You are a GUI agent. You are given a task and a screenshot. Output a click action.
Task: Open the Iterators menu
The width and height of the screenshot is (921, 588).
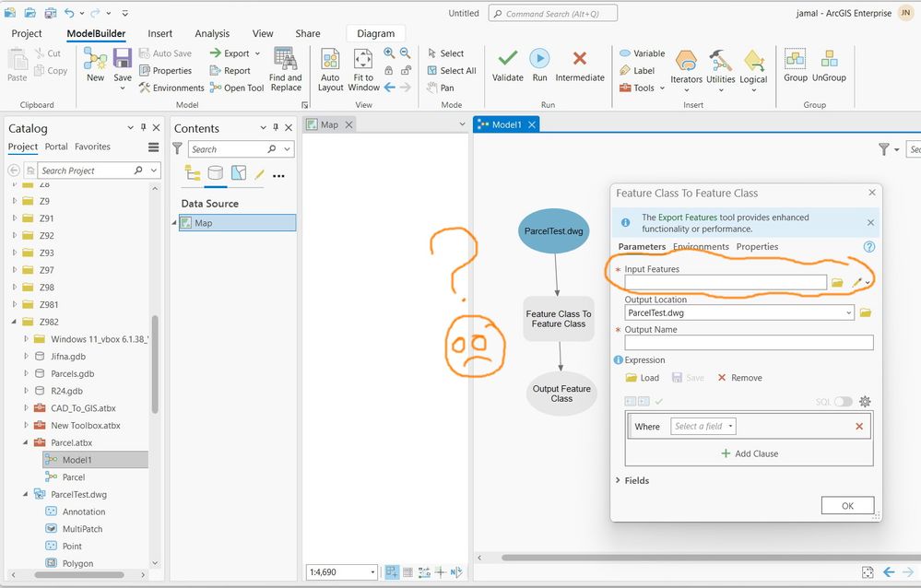[686, 70]
